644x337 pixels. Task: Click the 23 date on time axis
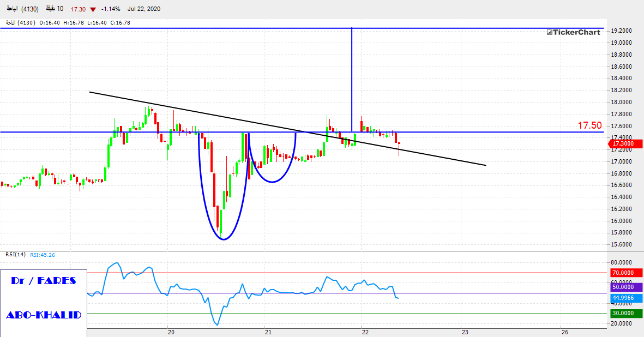coord(465,332)
